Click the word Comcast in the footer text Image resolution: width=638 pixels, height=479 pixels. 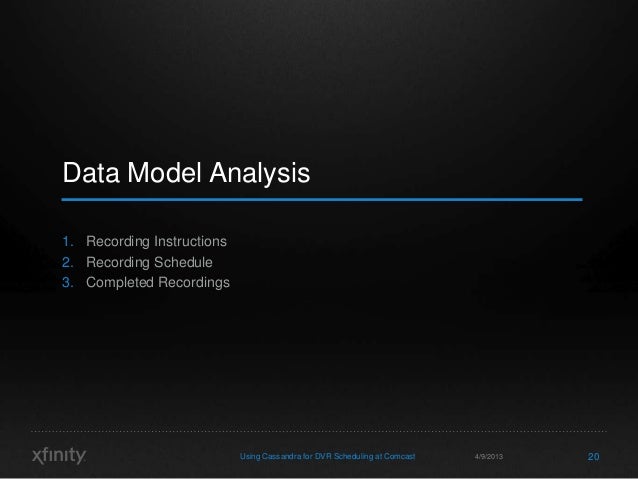(x=400, y=456)
